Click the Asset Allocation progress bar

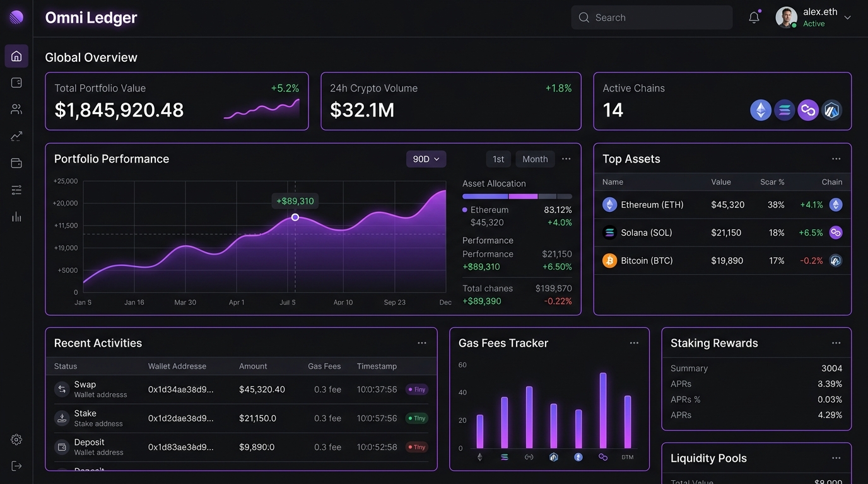pyautogui.click(x=517, y=197)
